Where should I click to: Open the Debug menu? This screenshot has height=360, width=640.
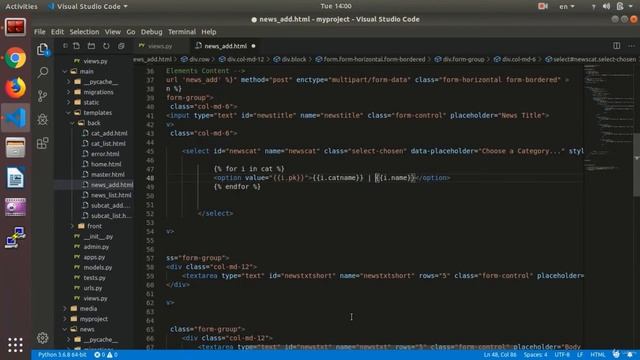pyautogui.click(x=151, y=32)
